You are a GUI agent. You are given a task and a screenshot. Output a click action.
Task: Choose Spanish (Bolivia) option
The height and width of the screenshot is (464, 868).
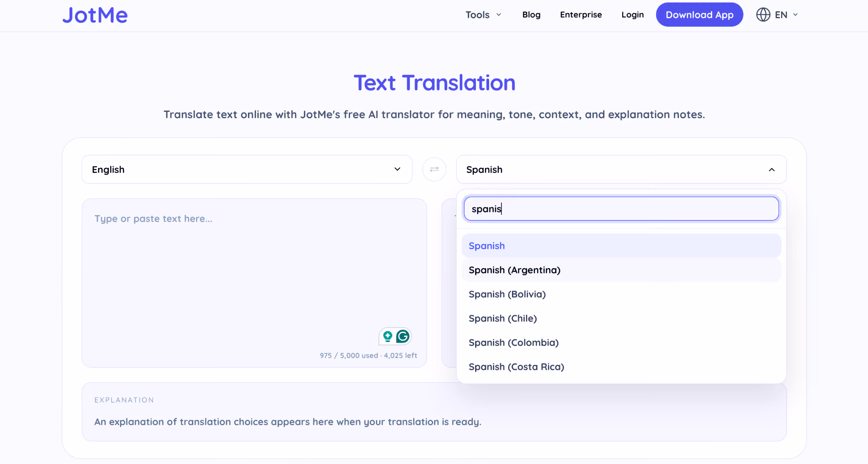click(x=621, y=294)
